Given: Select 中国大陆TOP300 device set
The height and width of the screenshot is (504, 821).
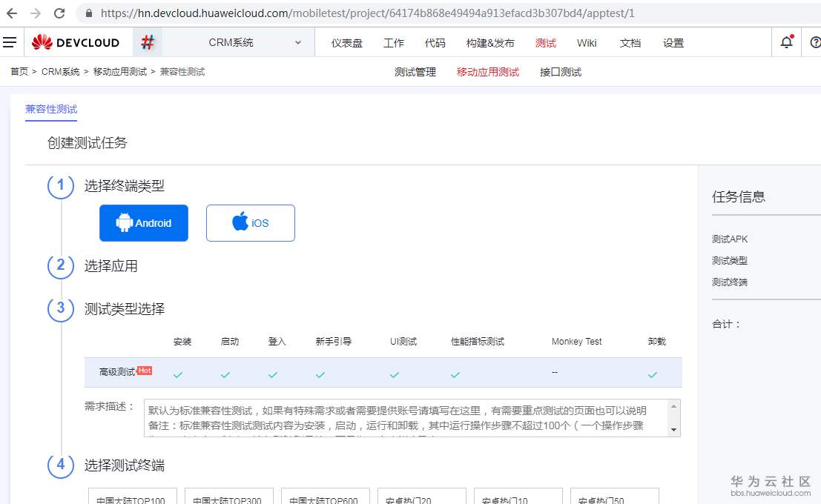Looking at the screenshot, I should tap(229, 497).
